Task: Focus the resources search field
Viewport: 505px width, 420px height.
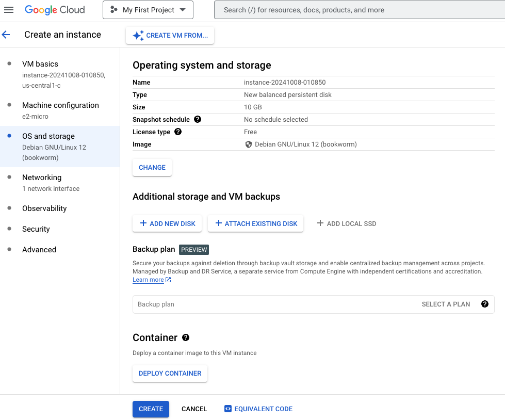Action: coord(360,10)
